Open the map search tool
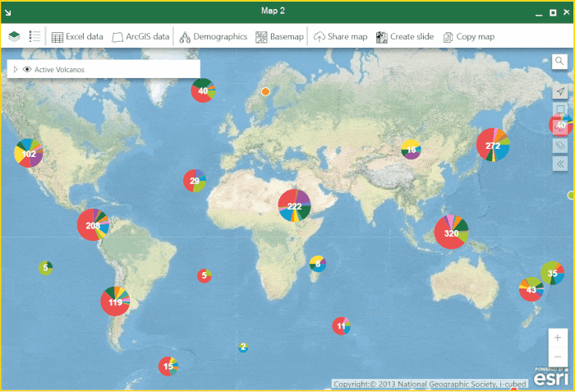 (x=559, y=62)
